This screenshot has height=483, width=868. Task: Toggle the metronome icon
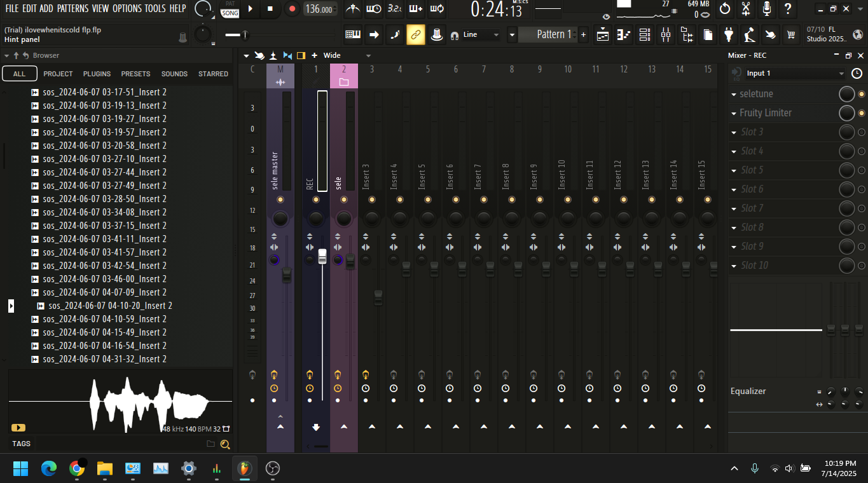click(352, 9)
